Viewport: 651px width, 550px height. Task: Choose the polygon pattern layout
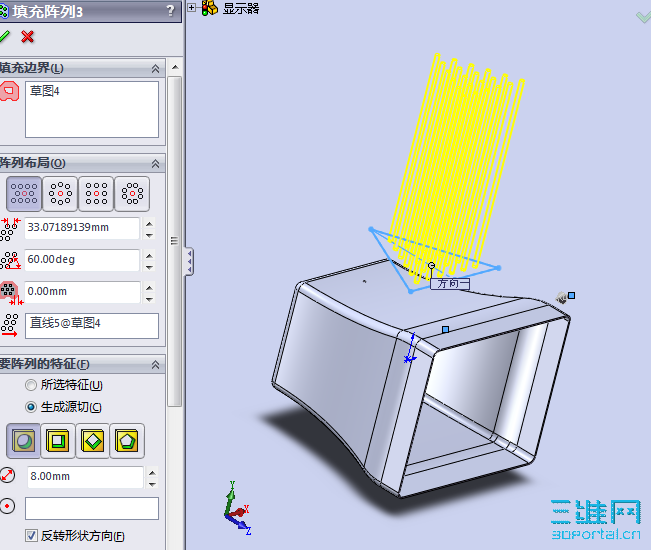[x=132, y=194]
